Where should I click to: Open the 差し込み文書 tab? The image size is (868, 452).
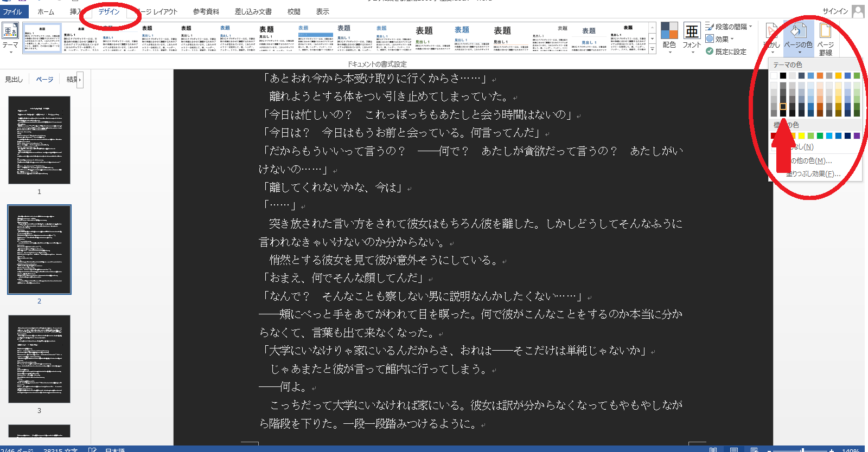point(253,11)
